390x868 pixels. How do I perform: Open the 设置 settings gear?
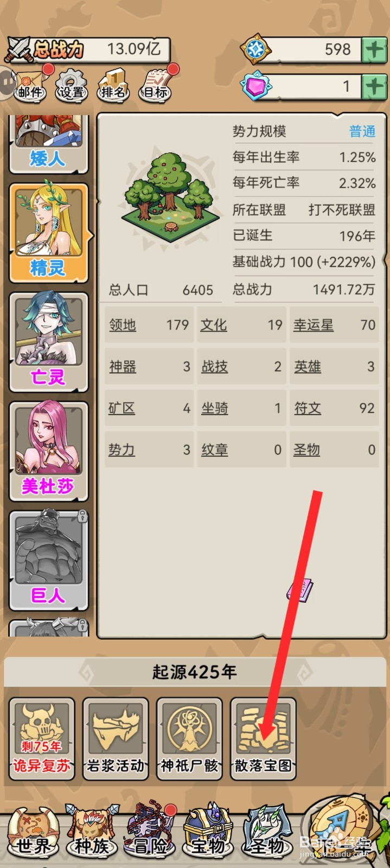(x=72, y=85)
